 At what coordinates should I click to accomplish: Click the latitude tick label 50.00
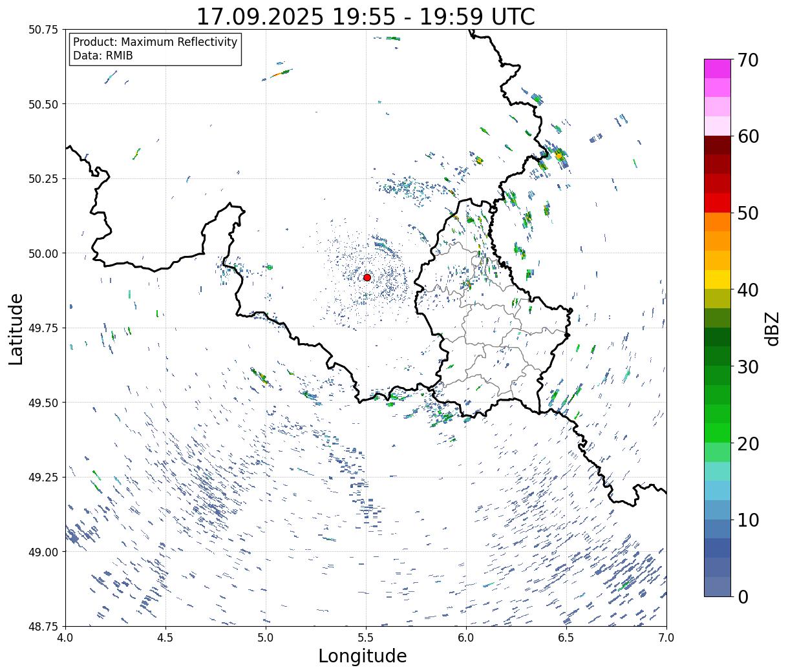coord(43,253)
